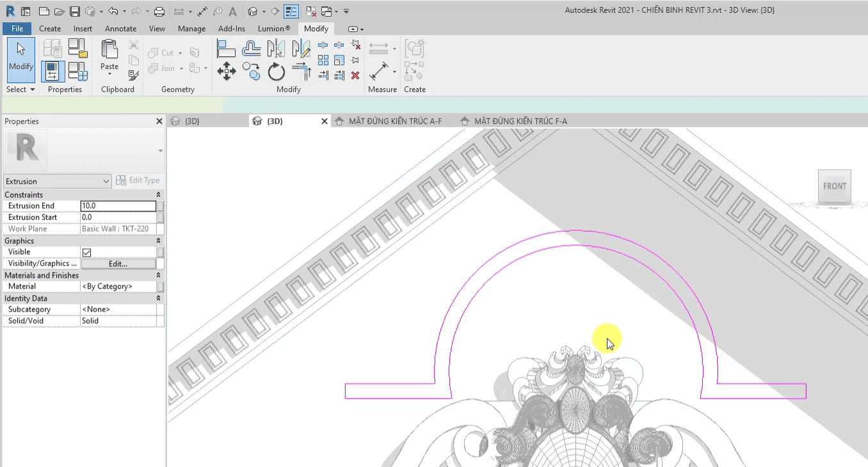Activate the Move tool

[x=227, y=72]
